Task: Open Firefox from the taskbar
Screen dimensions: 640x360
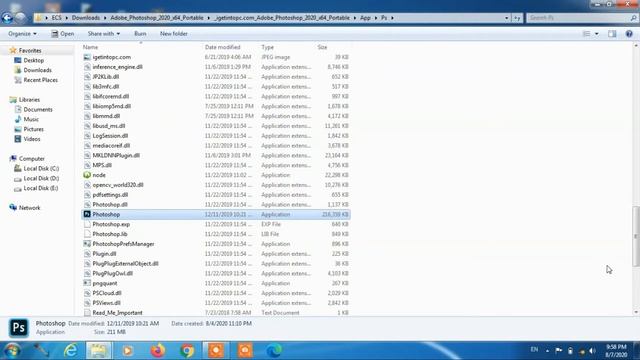Action: click(x=158, y=351)
